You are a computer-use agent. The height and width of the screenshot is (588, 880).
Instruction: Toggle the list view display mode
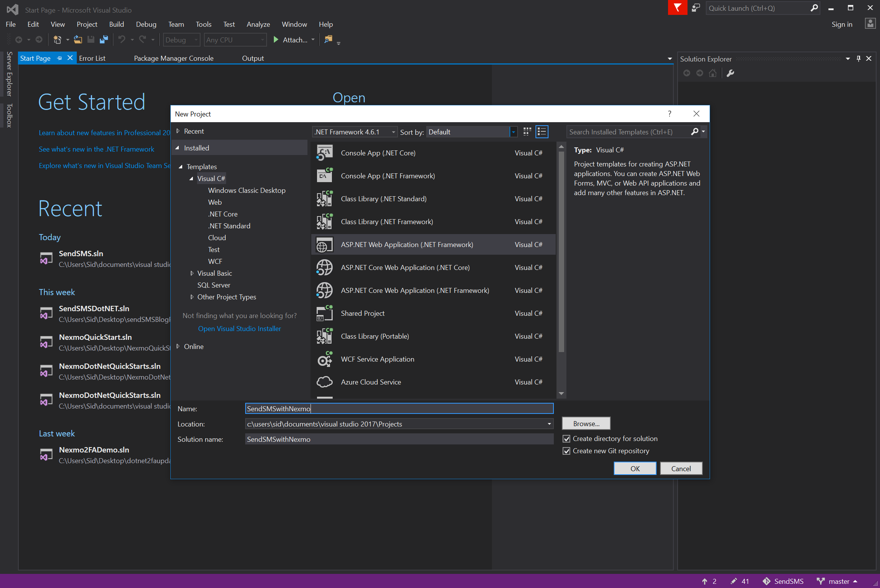[542, 132]
